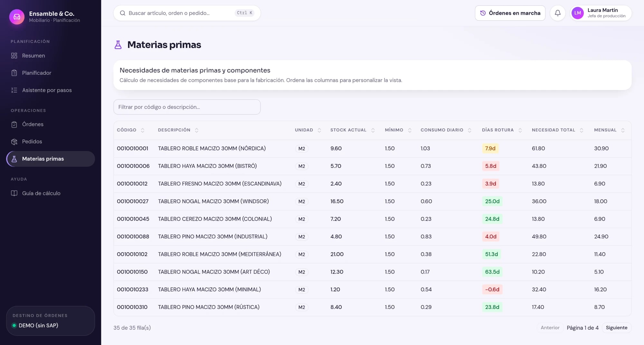The height and width of the screenshot is (345, 644).
Task: Click the 51.3d badge in Mediterránea row
Action: click(491, 254)
